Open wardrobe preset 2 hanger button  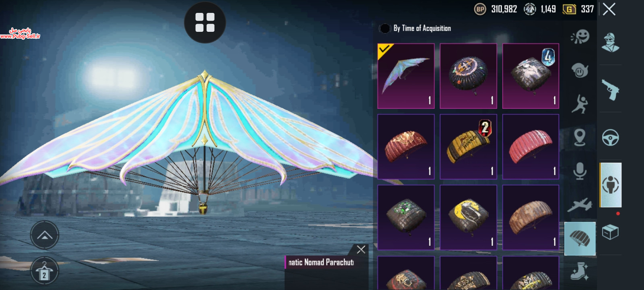tap(44, 271)
